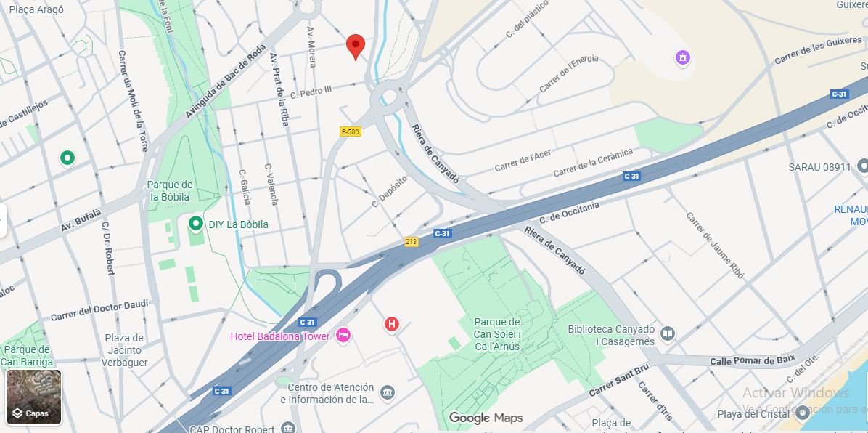Click the Centro de Atención museum icon
This screenshot has width=868, height=433.
pos(388,392)
